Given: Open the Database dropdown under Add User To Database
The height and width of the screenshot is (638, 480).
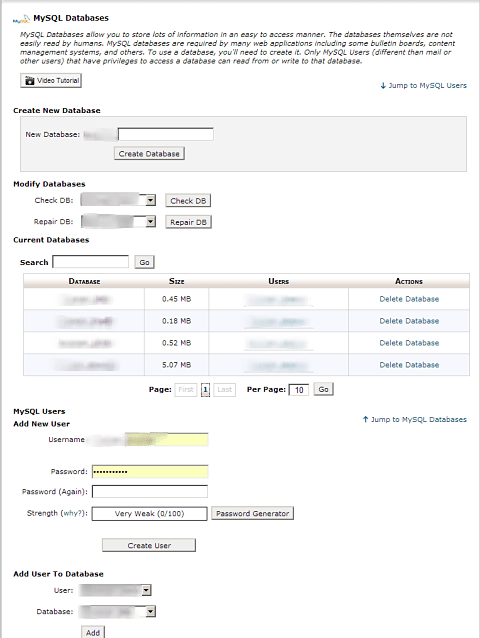Looking at the screenshot, I should pos(118,611).
